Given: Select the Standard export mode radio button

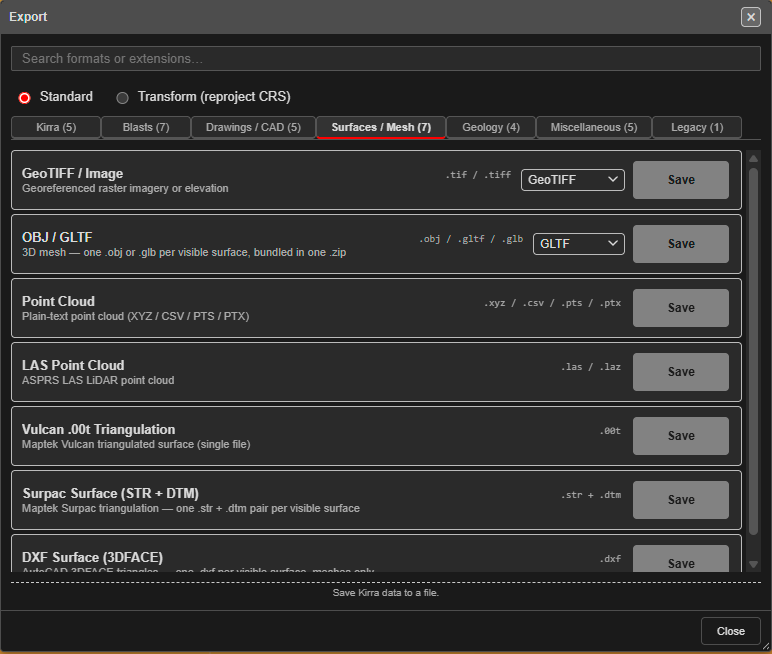Looking at the screenshot, I should (24, 98).
